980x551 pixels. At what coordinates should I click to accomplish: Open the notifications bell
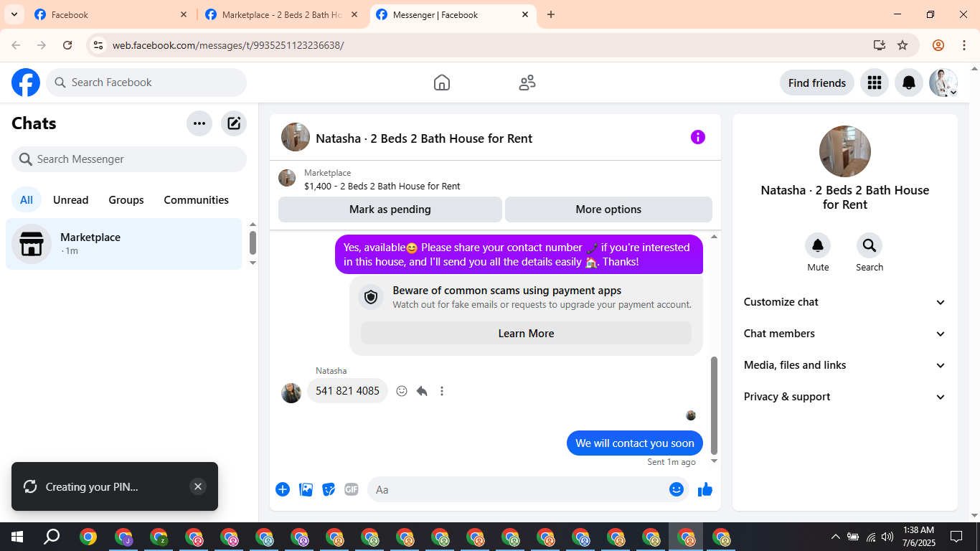coord(909,83)
